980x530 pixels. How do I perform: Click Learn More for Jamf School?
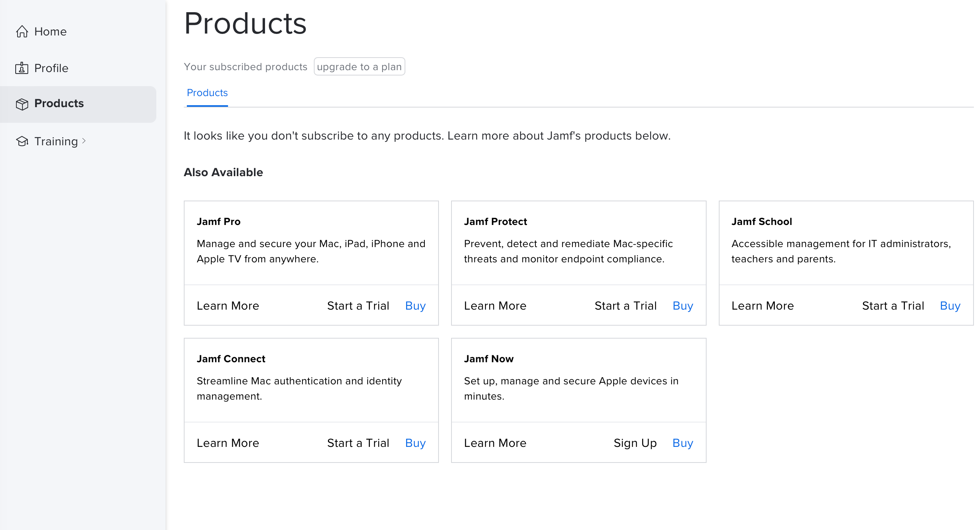(x=763, y=305)
